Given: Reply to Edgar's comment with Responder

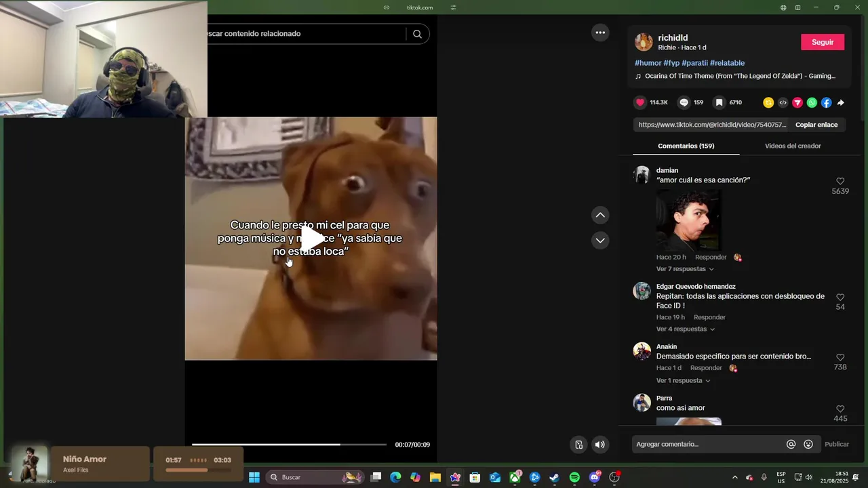Looking at the screenshot, I should [709, 317].
